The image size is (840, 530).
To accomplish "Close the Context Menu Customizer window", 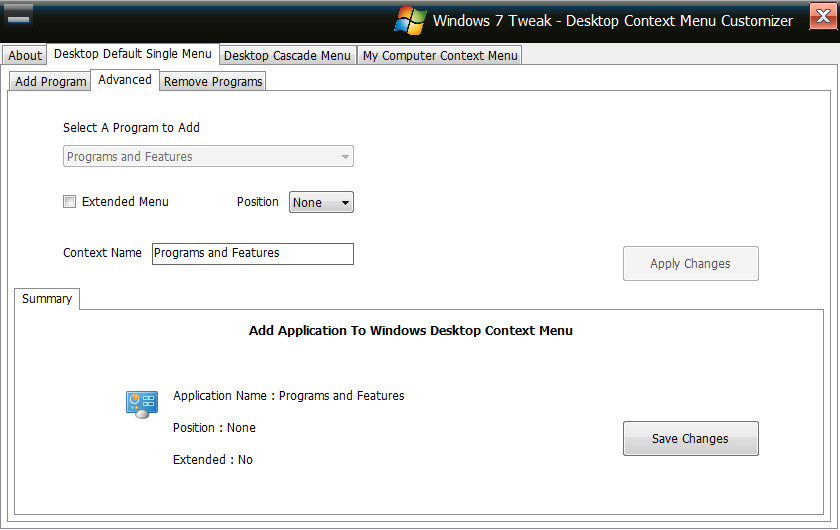I will point(823,17).
